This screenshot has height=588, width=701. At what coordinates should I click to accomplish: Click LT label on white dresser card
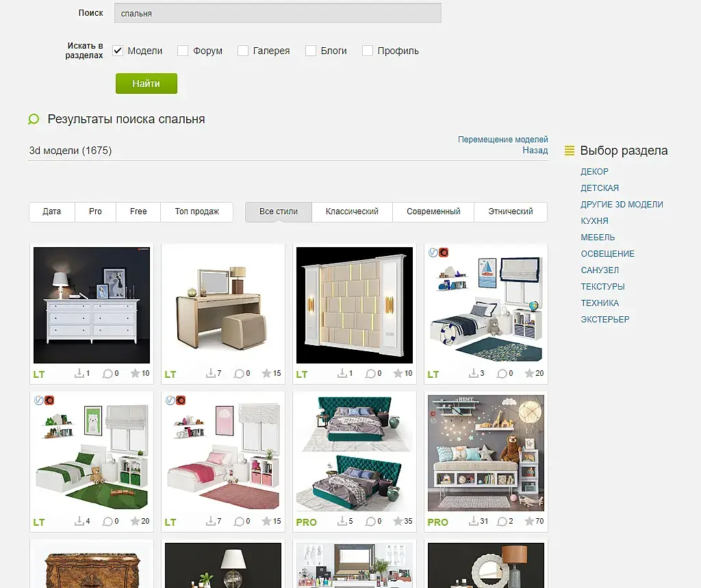[x=39, y=374]
